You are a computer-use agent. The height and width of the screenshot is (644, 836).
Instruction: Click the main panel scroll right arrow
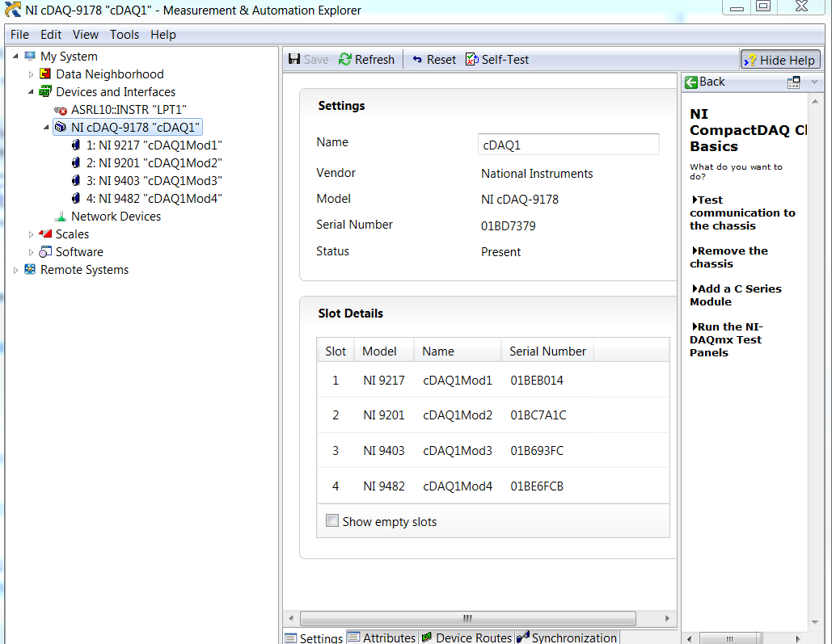point(667,618)
